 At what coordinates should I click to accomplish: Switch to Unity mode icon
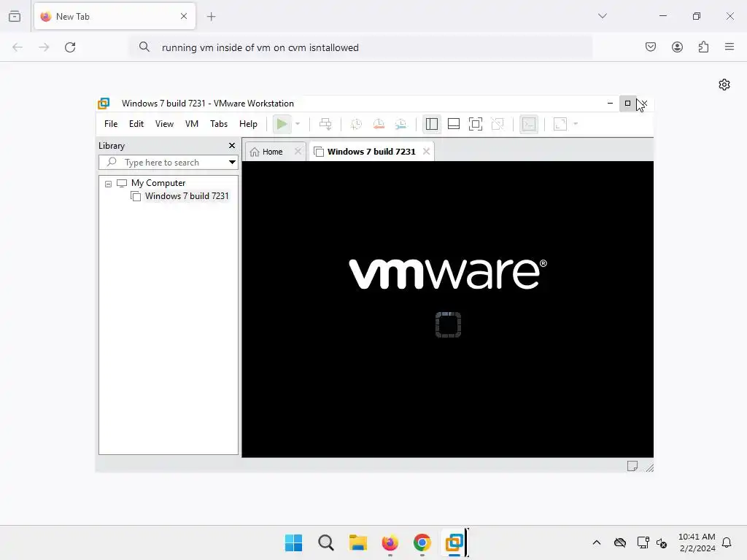point(498,124)
